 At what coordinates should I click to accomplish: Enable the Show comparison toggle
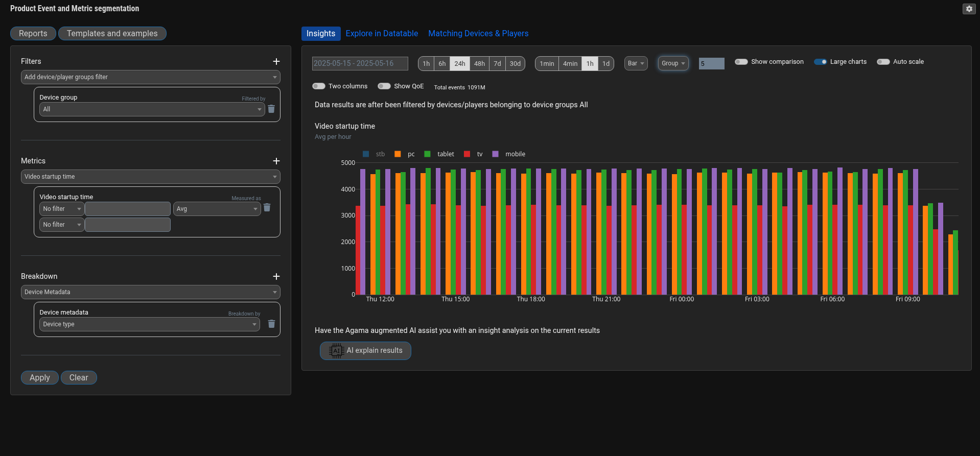point(741,62)
